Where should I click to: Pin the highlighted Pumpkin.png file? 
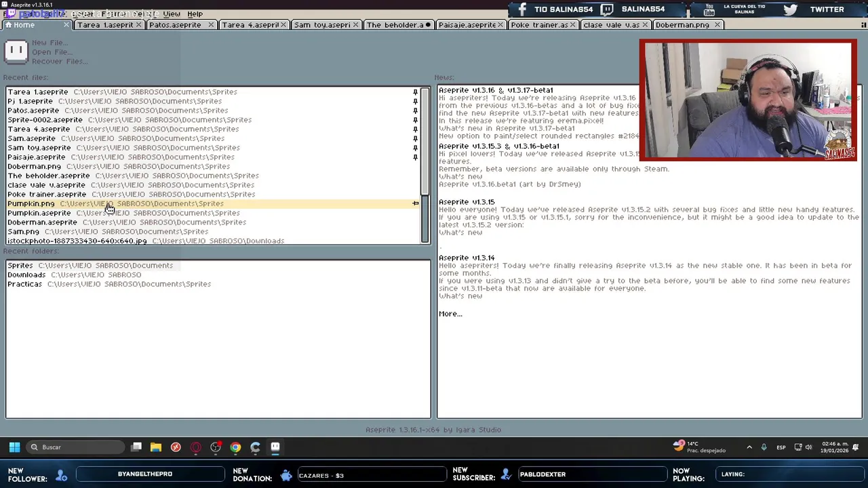point(415,203)
